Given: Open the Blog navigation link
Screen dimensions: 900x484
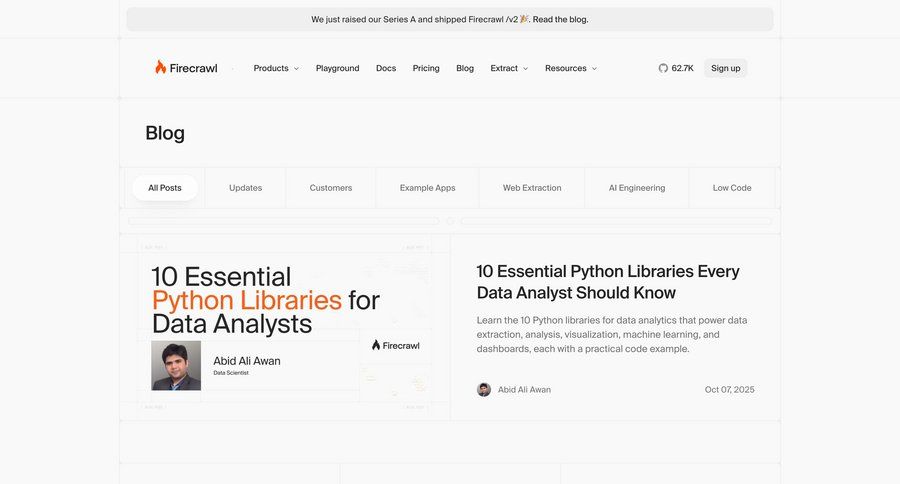Looking at the screenshot, I should tap(465, 68).
